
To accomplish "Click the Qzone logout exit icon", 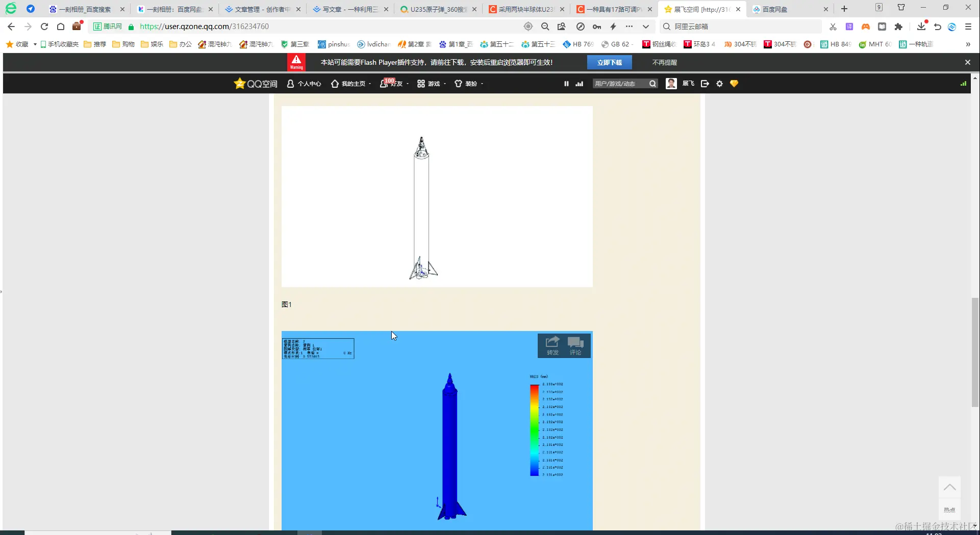I will point(705,84).
